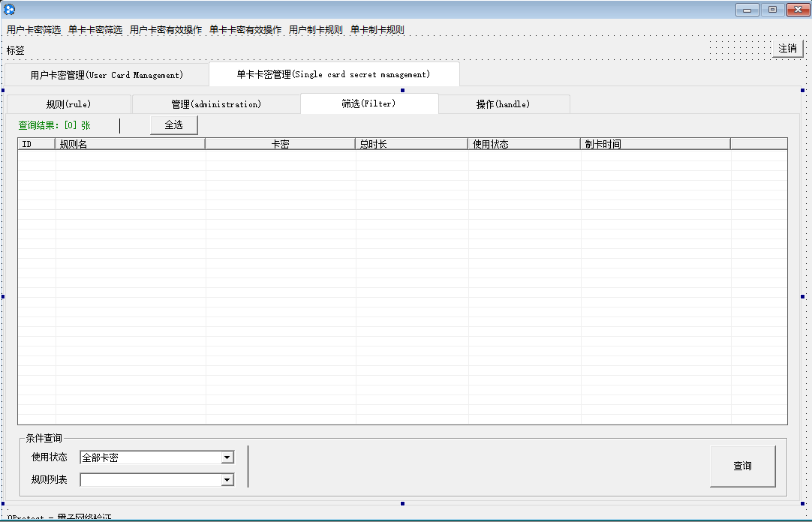Click the 制卡时间 column header
Screen dimensions: 812x522
(654, 144)
